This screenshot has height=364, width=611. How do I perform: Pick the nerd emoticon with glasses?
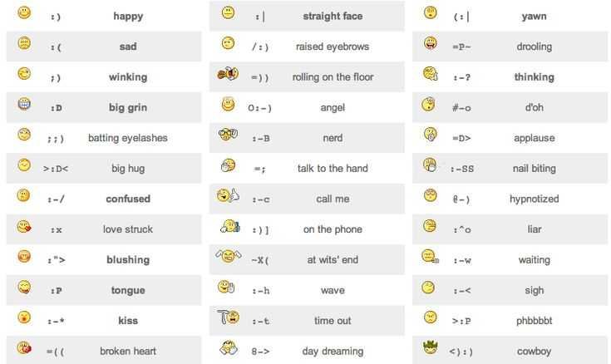click(228, 135)
